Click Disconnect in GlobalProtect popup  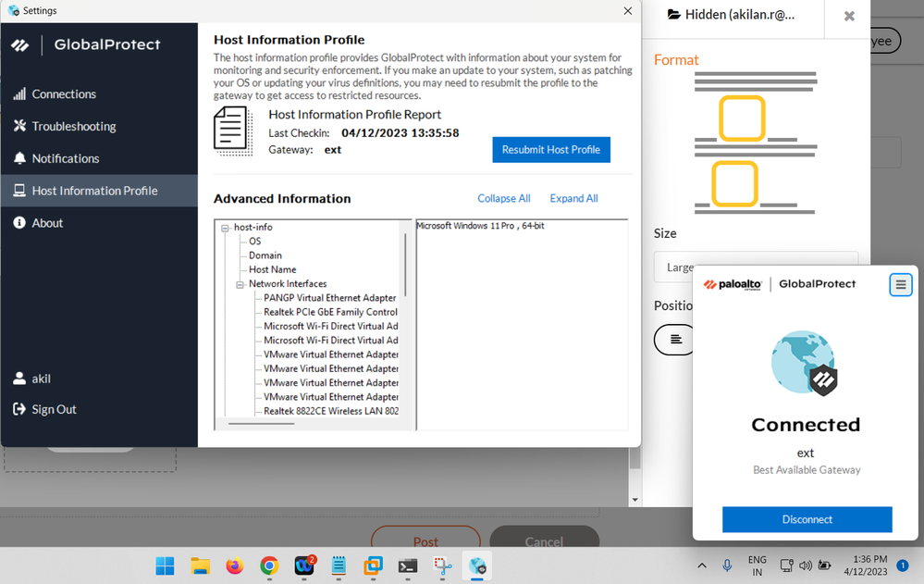point(807,520)
